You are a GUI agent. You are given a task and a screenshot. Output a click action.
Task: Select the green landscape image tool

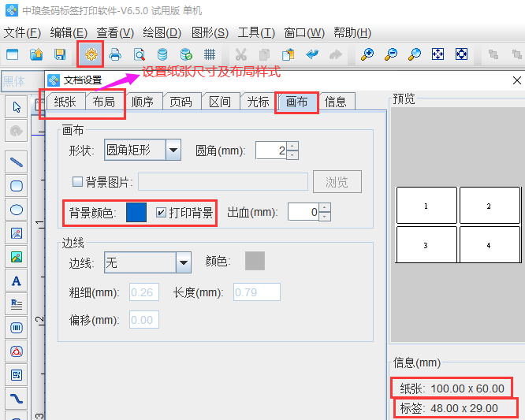[17, 257]
